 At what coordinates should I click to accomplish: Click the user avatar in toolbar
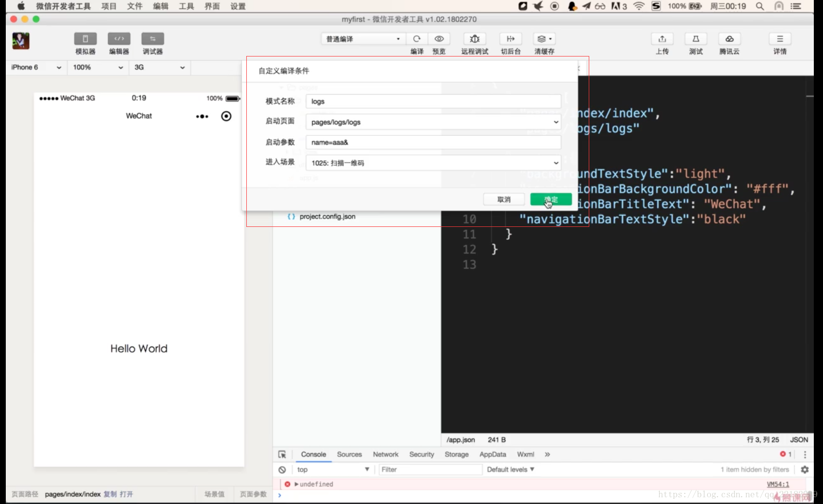(x=21, y=41)
